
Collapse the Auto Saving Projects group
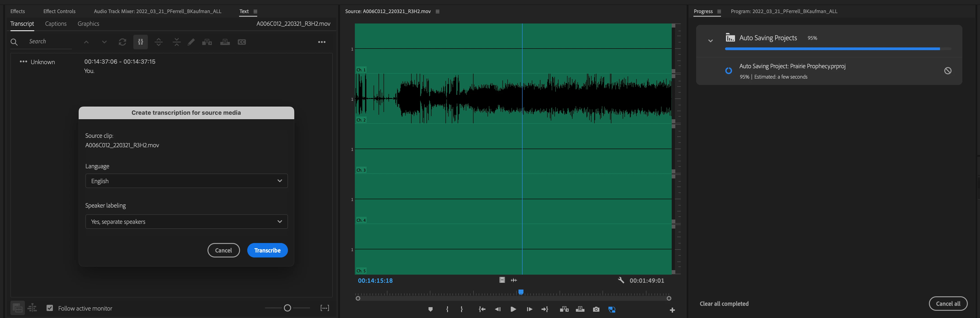pos(710,41)
